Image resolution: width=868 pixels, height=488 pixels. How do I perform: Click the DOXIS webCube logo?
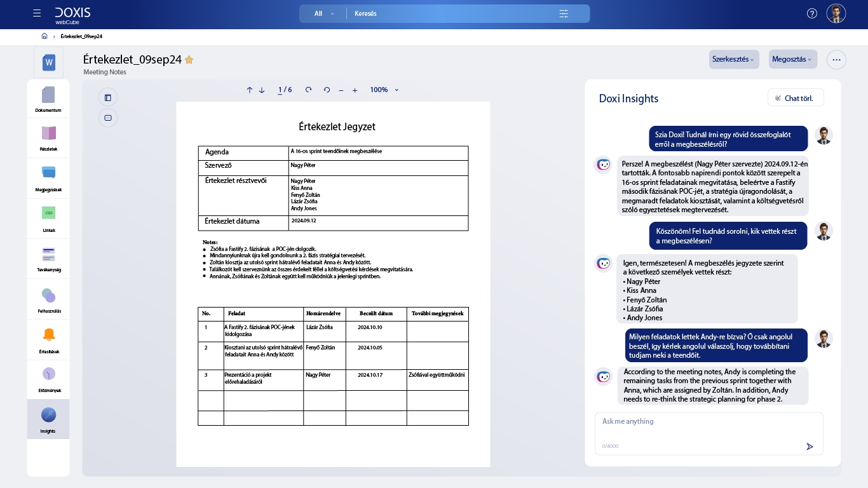click(x=72, y=15)
